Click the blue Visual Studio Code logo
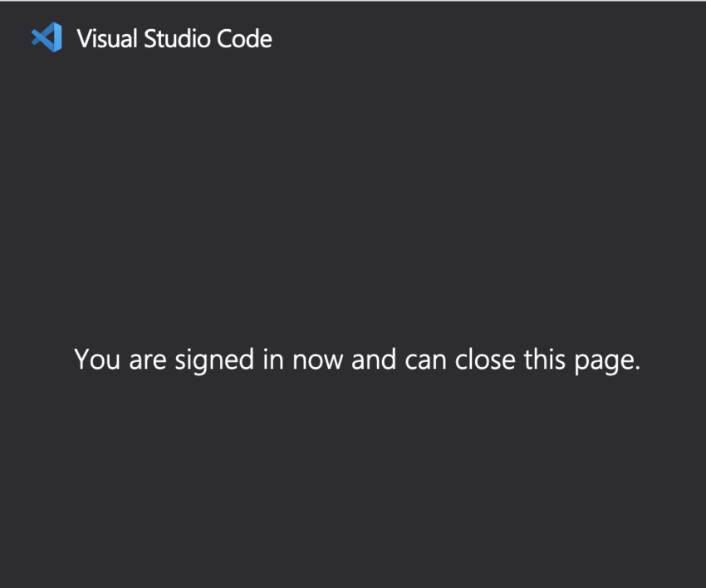This screenshot has width=706, height=588. coord(47,38)
